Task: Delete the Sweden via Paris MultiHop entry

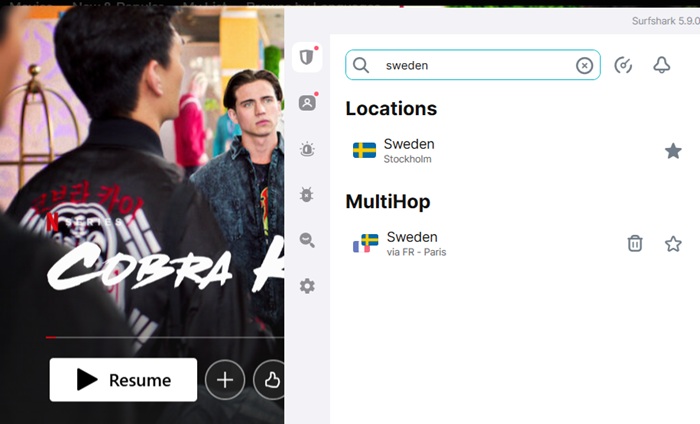Action: tap(635, 244)
